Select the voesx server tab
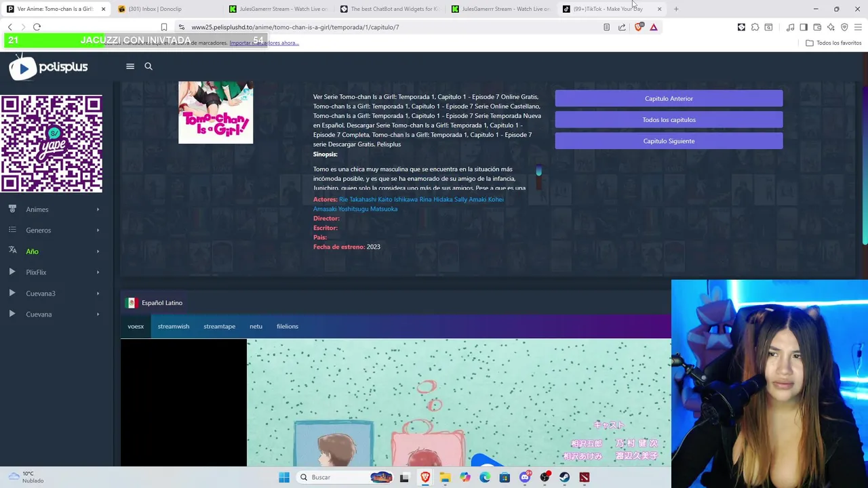Image resolution: width=868 pixels, height=488 pixels. click(x=136, y=327)
